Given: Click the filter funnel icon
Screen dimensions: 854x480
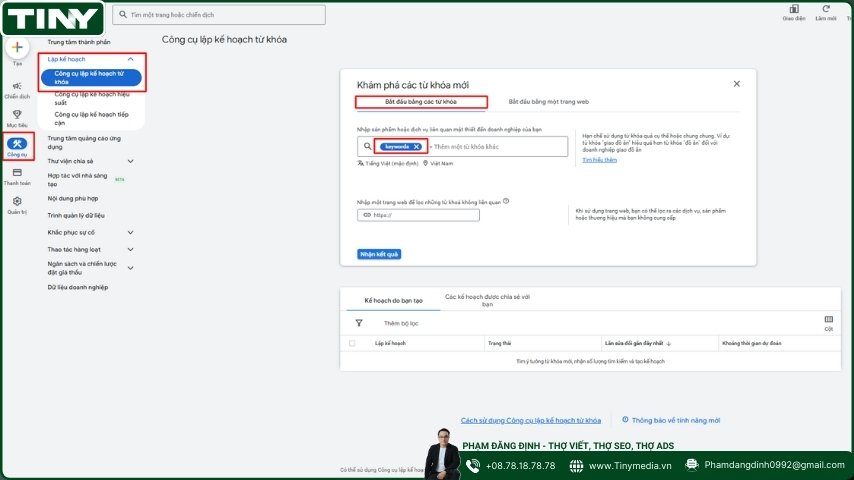Looking at the screenshot, I should (359, 323).
